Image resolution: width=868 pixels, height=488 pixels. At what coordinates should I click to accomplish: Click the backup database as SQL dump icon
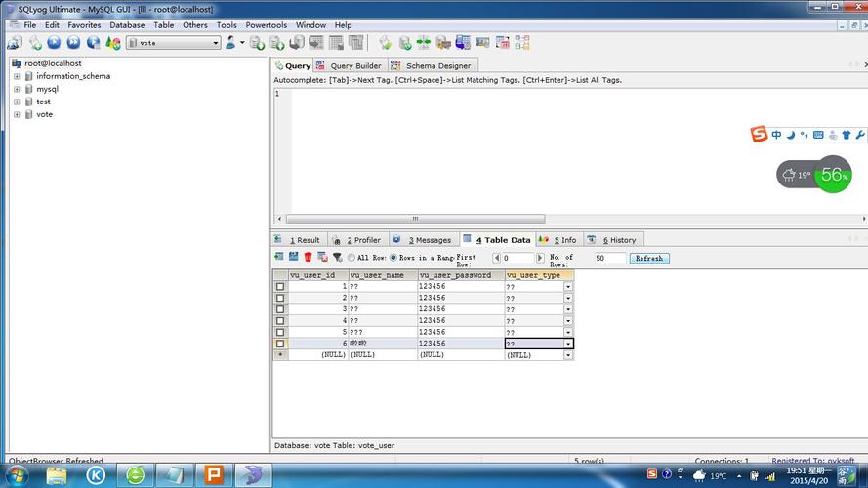(x=276, y=43)
